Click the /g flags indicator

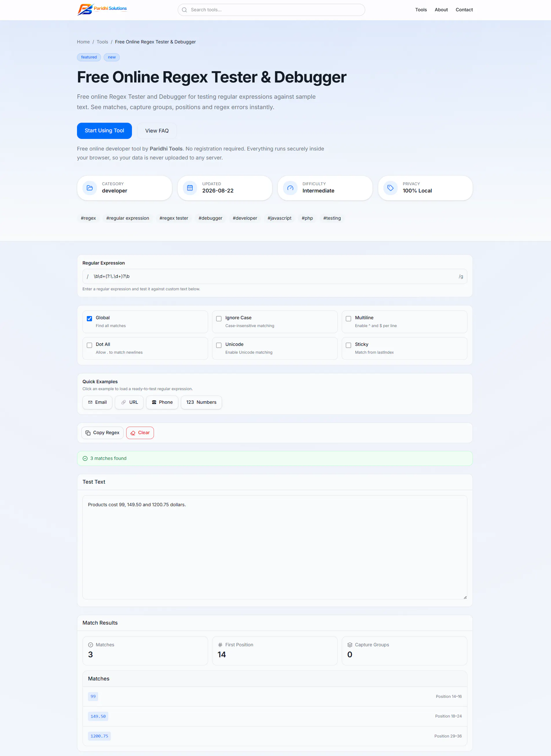coord(461,277)
